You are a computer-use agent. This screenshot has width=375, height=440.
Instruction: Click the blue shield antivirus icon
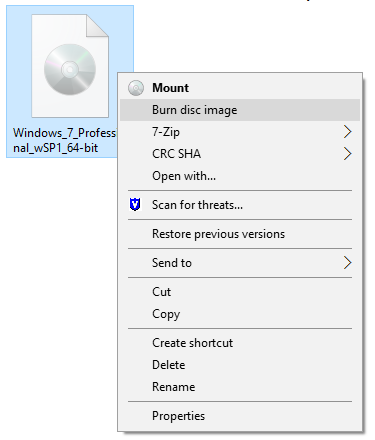click(x=135, y=204)
